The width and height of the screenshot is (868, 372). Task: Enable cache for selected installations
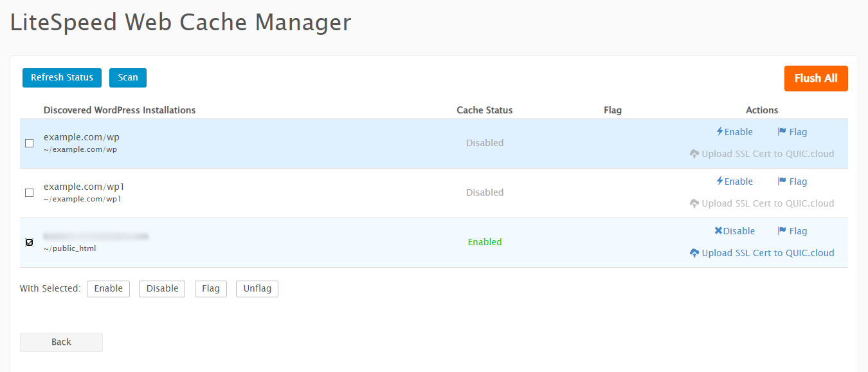click(108, 289)
